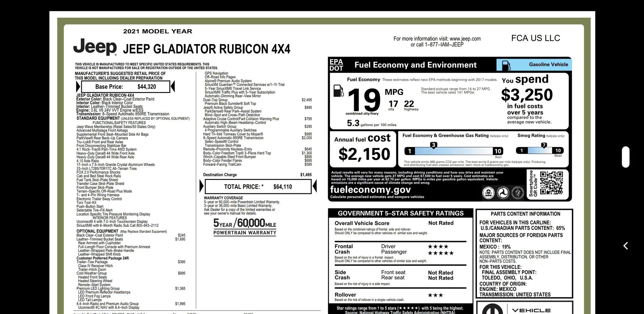Viewport: 644px width, 314px height.
Task: Click the Destination Charge $1,495 line
Action: point(257,175)
